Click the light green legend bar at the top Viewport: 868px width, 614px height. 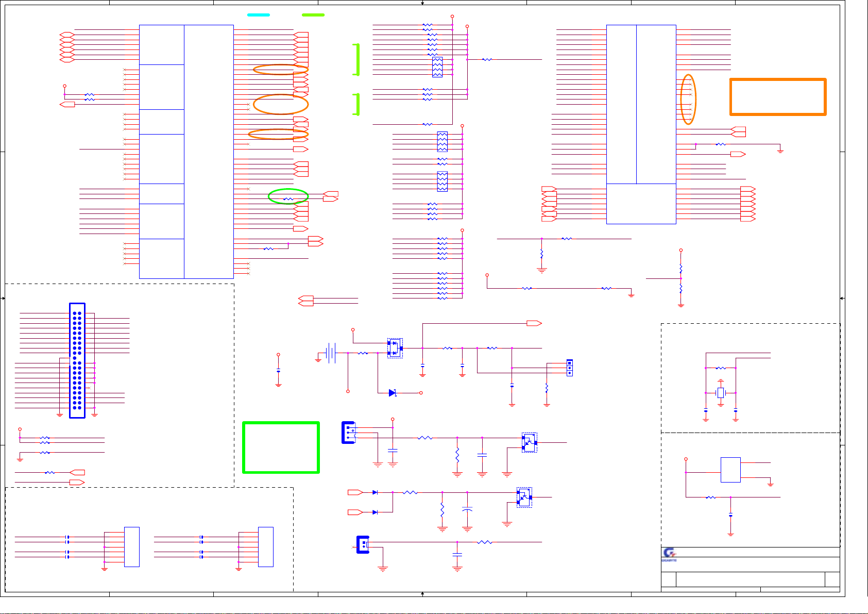coord(313,15)
